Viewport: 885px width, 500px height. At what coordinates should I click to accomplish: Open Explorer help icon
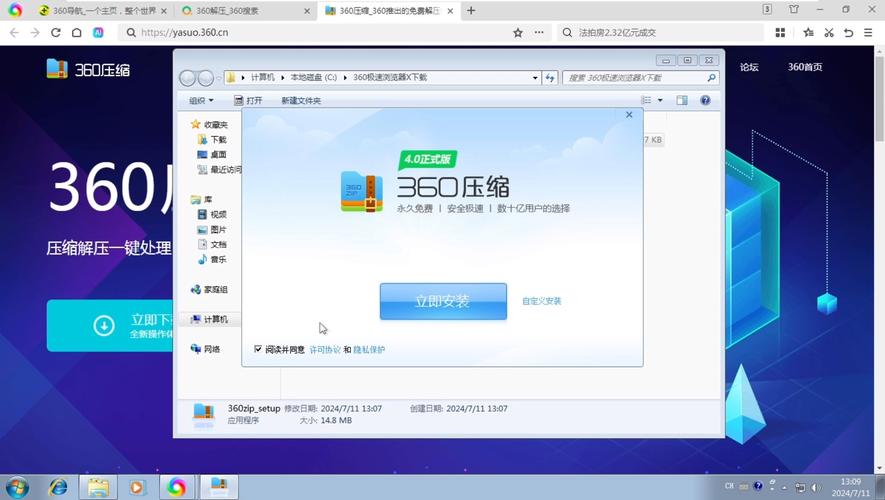(x=705, y=100)
